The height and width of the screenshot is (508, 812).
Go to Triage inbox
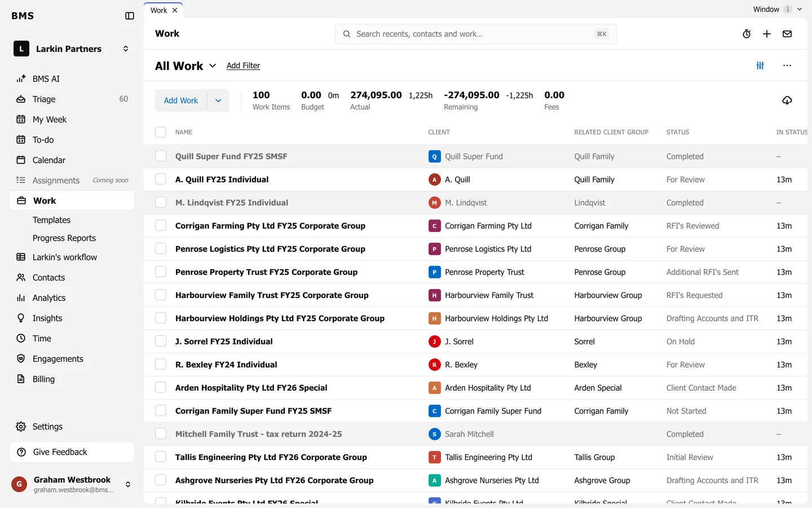pos(72,99)
